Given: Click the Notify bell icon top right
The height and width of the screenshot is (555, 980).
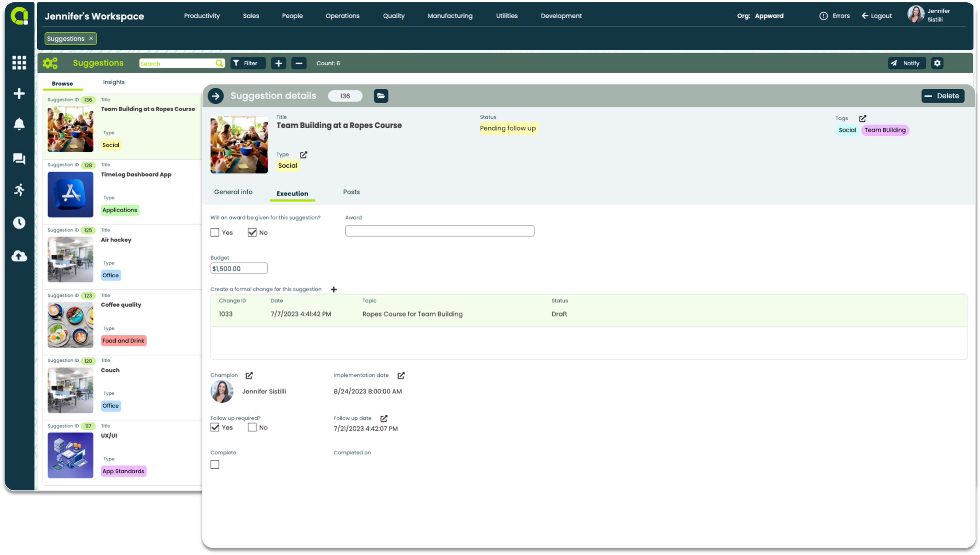Looking at the screenshot, I should [x=905, y=62].
